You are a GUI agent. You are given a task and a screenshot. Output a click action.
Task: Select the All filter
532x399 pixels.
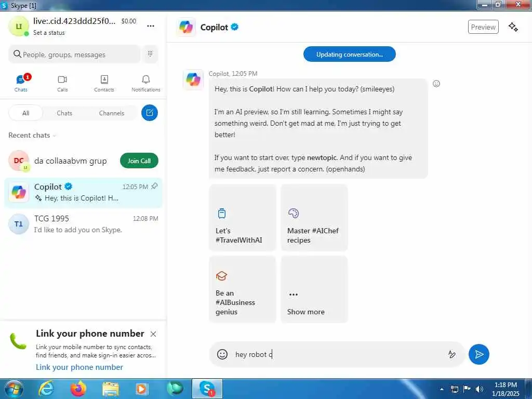pyautogui.click(x=26, y=113)
